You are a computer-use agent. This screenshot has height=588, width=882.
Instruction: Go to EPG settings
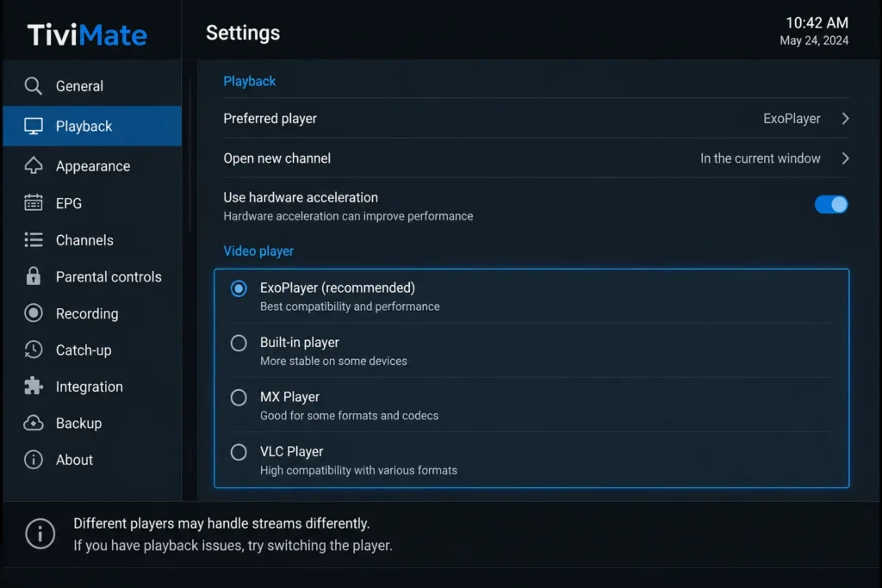[x=92, y=203]
